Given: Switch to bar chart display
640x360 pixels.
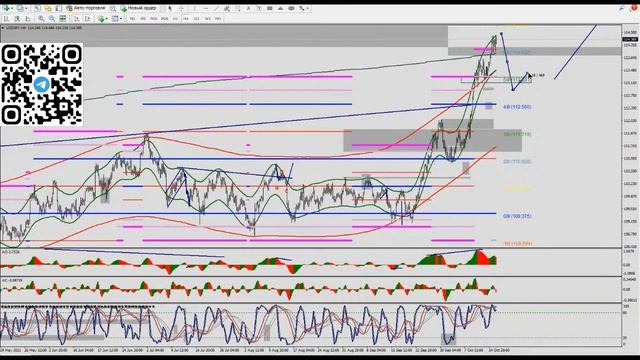Looking at the screenshot, I should (x=6, y=18).
